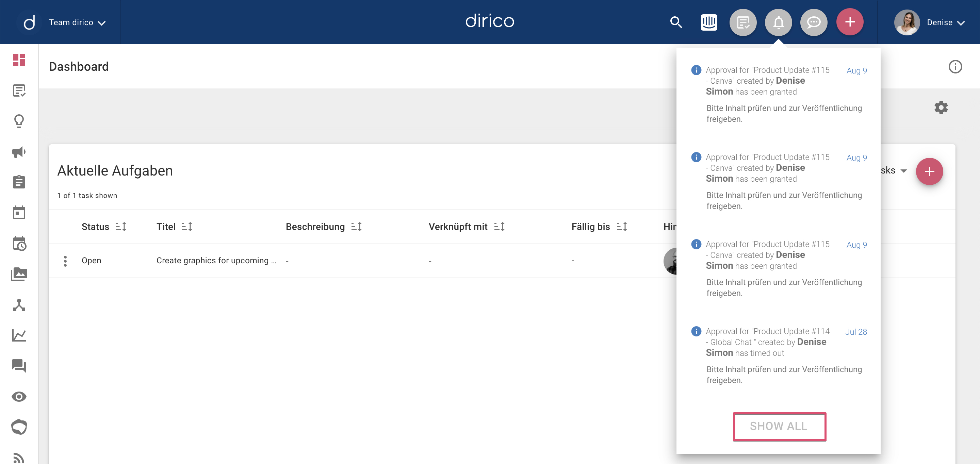The height and width of the screenshot is (464, 980).
Task: Click the SHOW ALL notifications button
Action: 779,426
